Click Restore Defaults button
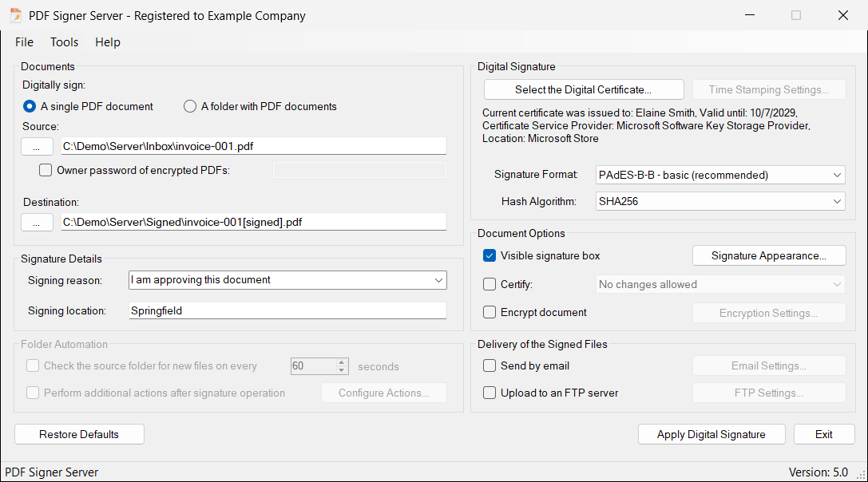 79,434
